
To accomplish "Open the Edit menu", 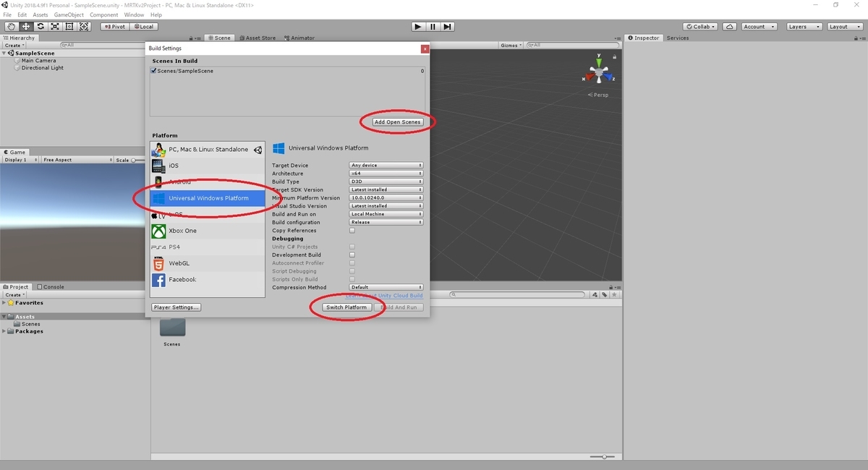I will [x=22, y=14].
